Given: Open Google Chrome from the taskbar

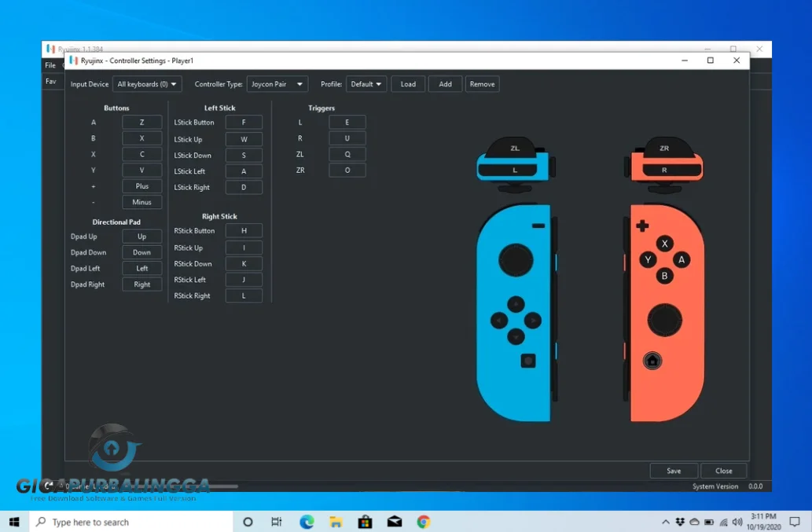Looking at the screenshot, I should click(x=423, y=521).
